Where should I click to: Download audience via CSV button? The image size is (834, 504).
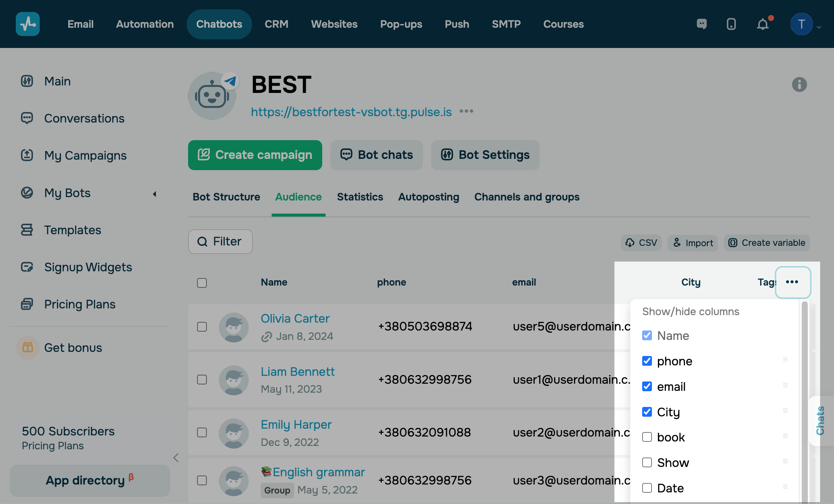[641, 243]
